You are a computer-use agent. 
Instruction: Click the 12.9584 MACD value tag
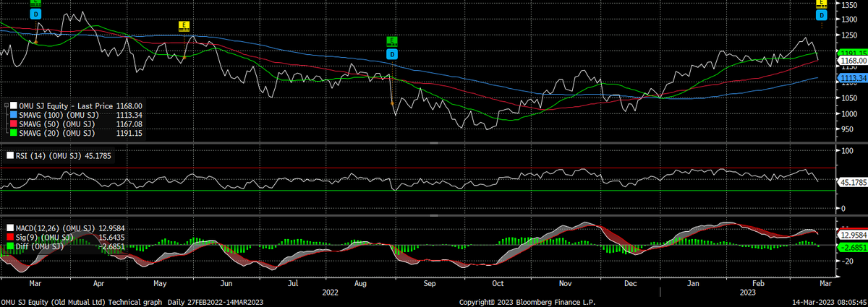click(851, 235)
